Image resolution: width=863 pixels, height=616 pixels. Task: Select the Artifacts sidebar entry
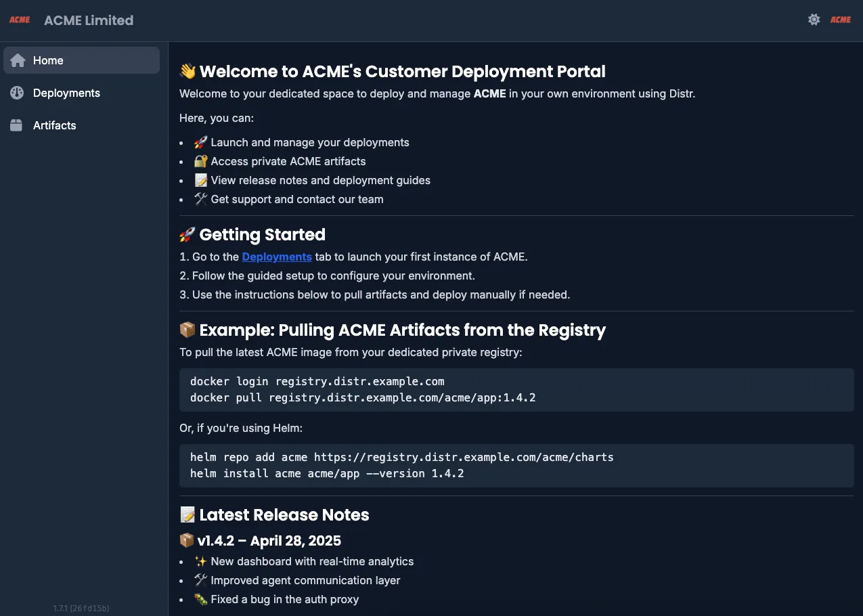tap(55, 125)
